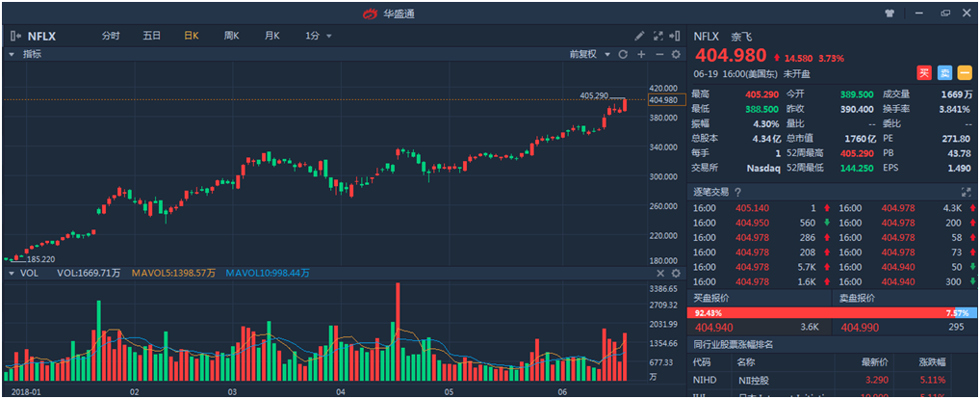This screenshot has height=399, width=980.
Task: Click the NIHD stock code
Action: pos(705,381)
